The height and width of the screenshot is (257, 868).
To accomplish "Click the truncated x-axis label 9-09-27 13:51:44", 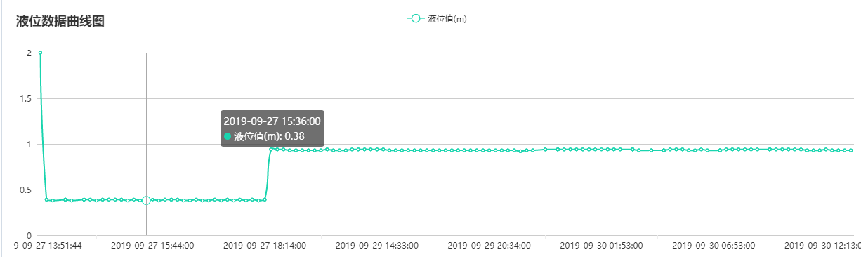I will click(48, 246).
